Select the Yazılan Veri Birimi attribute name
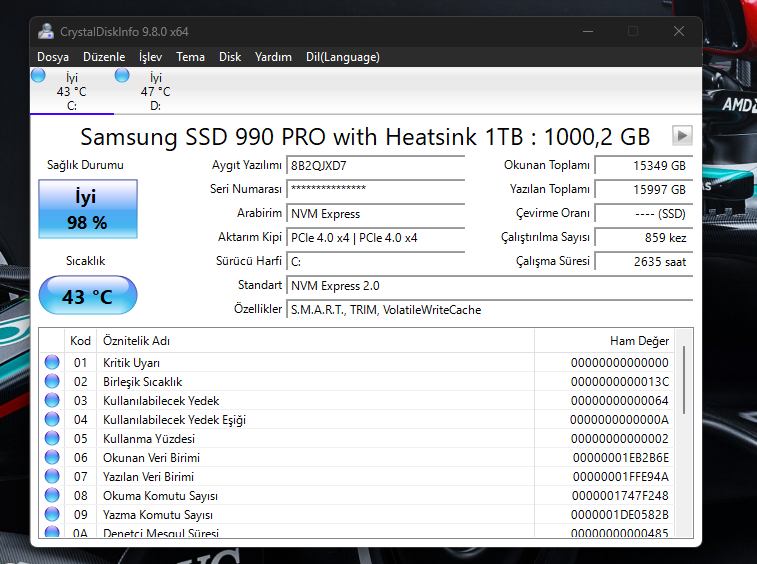 click(x=148, y=477)
